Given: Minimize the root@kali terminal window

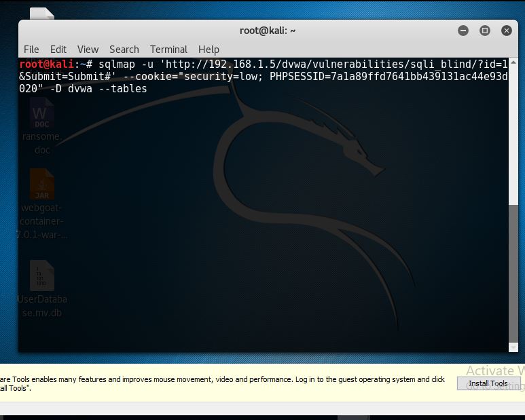Looking at the screenshot, I should click(x=463, y=31).
